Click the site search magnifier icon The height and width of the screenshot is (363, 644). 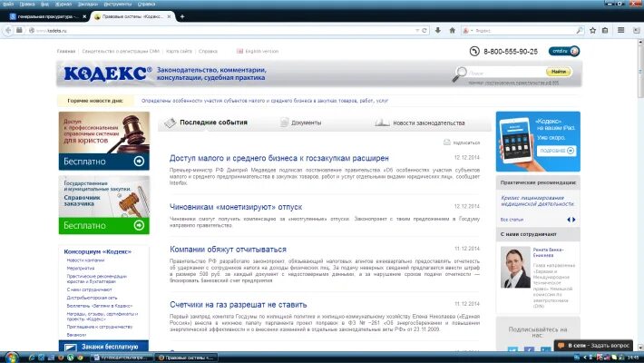[460, 74]
